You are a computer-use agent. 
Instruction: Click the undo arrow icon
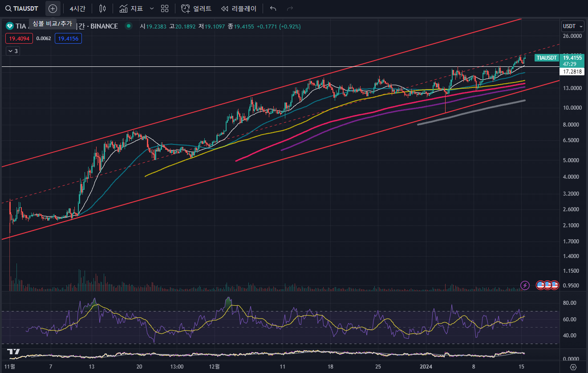(x=273, y=8)
